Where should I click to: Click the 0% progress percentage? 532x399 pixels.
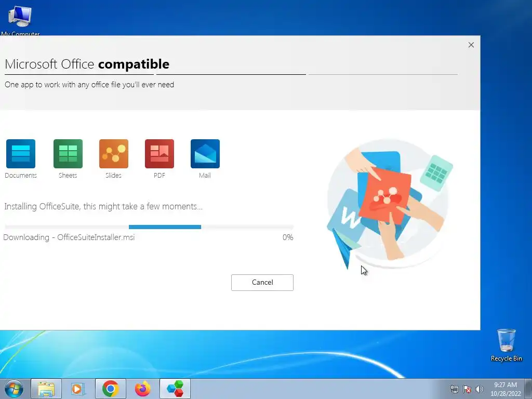click(x=288, y=237)
